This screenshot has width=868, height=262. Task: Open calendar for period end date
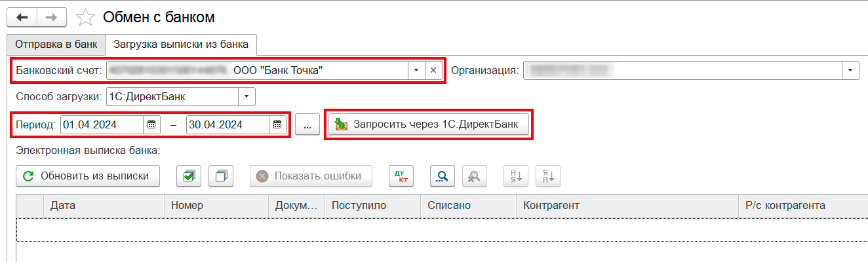[277, 124]
